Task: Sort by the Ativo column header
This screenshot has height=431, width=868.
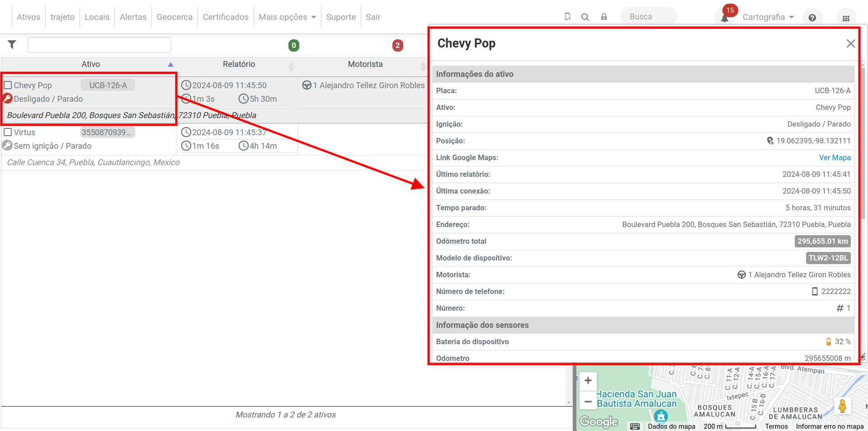Action: (90, 64)
